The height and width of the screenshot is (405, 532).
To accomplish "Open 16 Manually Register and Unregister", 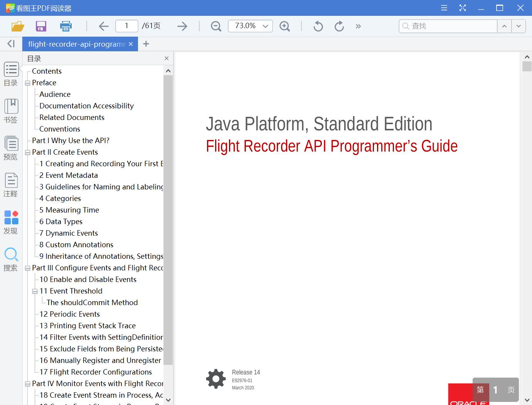I will (x=100, y=360).
